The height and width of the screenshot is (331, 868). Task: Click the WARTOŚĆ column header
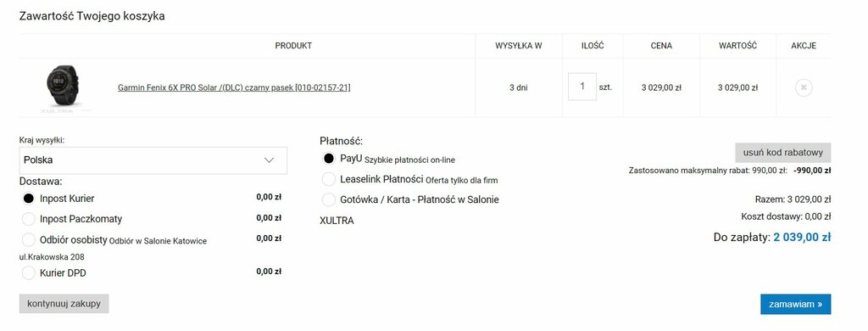tap(737, 46)
